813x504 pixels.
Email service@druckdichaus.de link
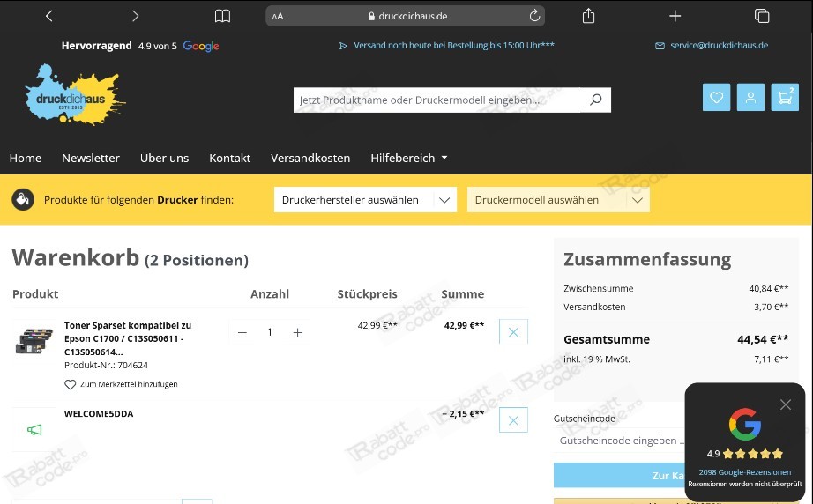click(719, 46)
